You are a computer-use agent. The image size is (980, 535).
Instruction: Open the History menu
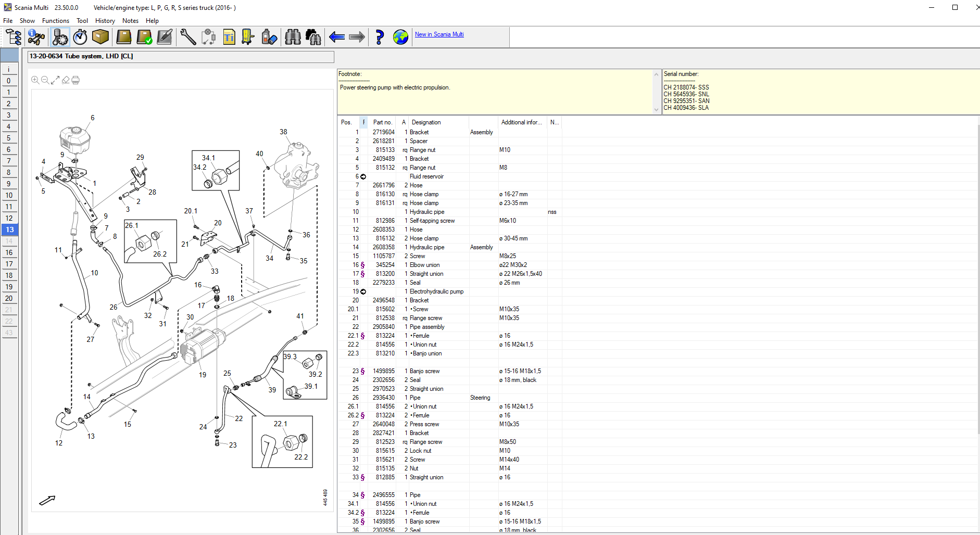tap(105, 21)
